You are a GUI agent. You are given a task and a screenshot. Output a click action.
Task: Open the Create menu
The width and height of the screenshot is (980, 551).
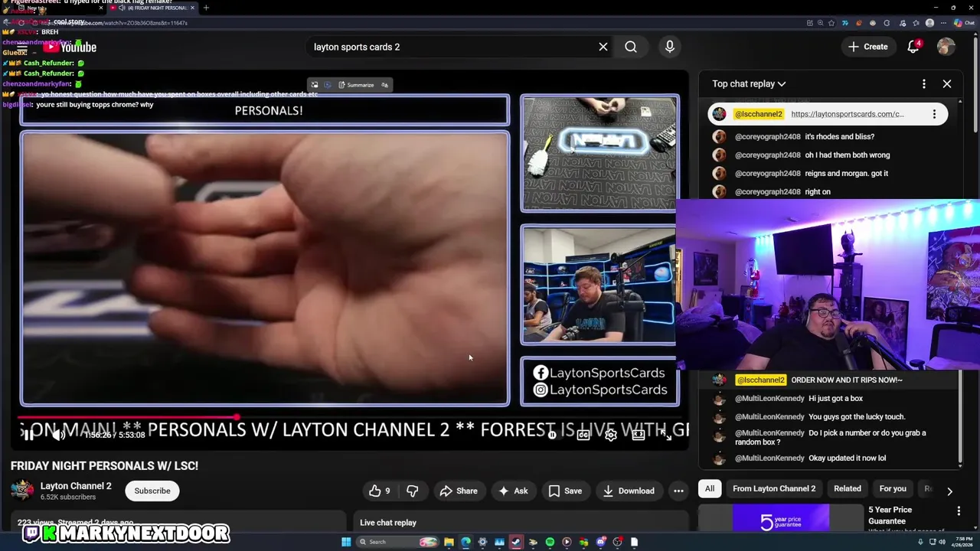click(x=867, y=47)
